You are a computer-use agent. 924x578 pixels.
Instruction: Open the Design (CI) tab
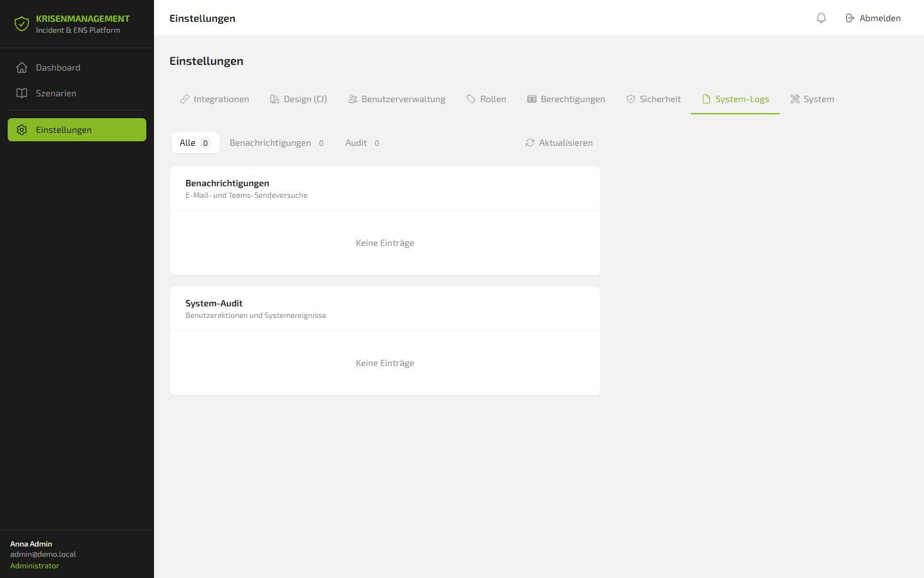click(298, 99)
